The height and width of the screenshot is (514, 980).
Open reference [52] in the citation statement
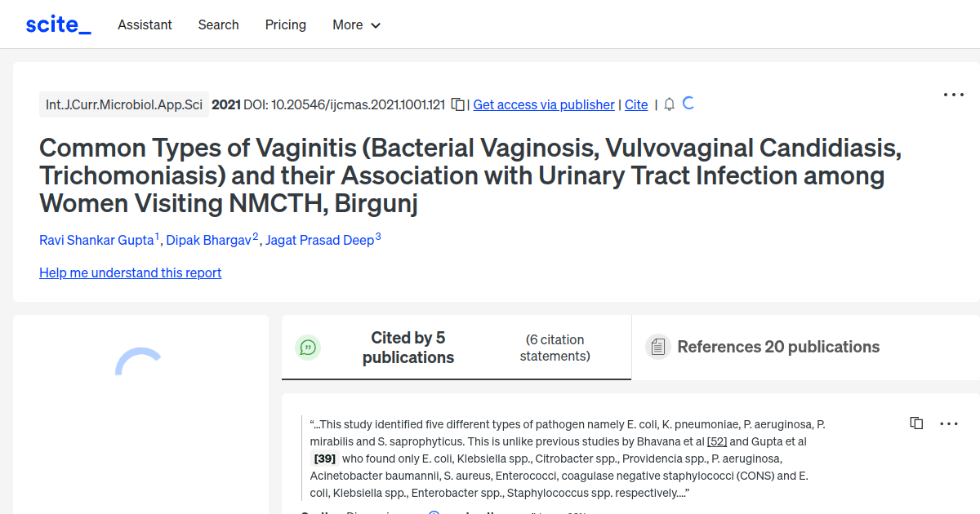click(x=716, y=441)
